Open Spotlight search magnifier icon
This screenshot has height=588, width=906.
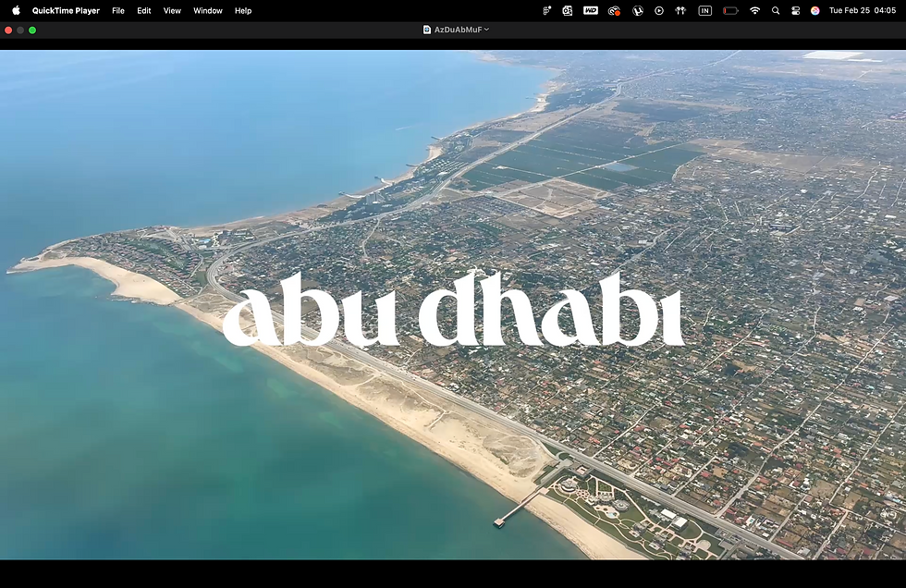pyautogui.click(x=776, y=10)
